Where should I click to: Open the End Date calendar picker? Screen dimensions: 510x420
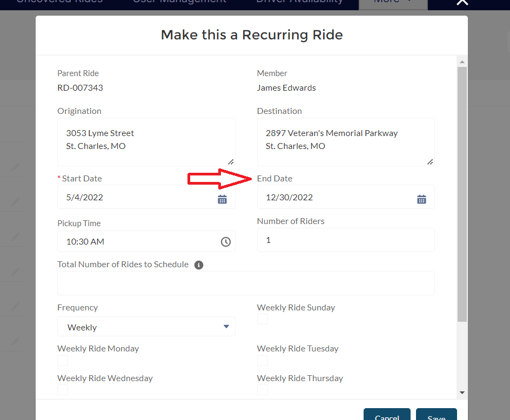point(421,199)
